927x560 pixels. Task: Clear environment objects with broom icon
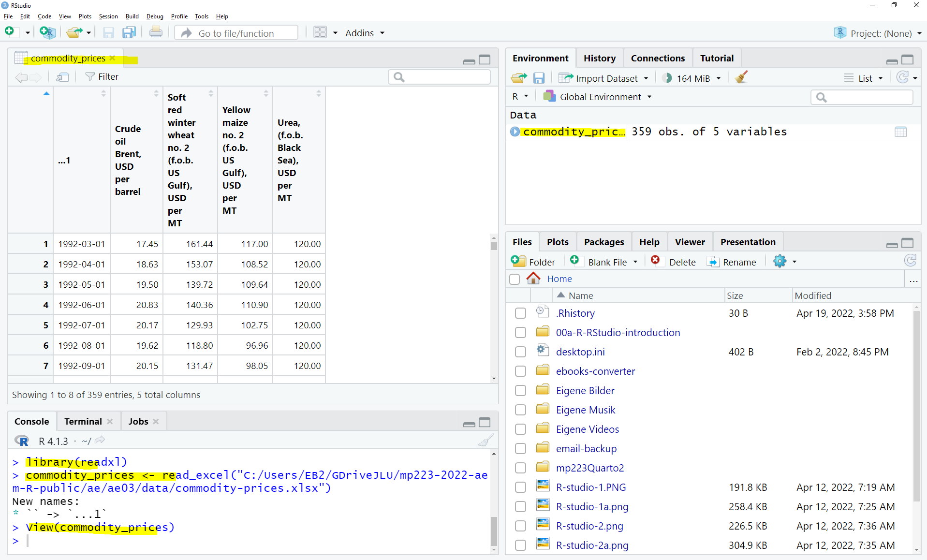(741, 78)
